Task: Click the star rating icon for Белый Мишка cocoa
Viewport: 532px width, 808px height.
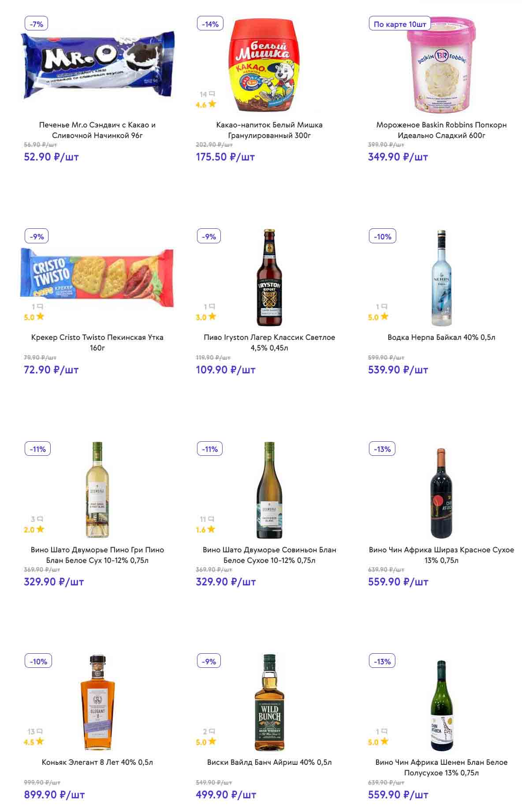Action: [x=212, y=104]
